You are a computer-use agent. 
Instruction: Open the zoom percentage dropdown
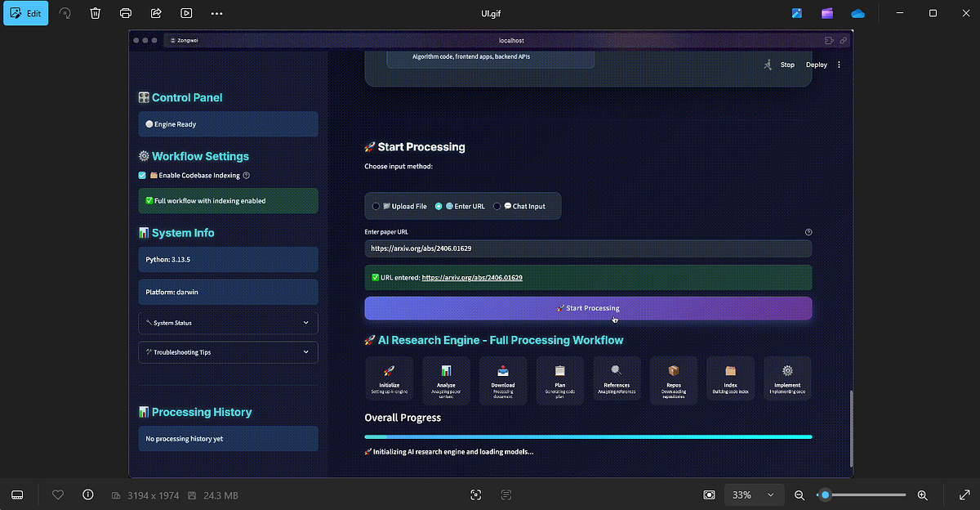[753, 494]
